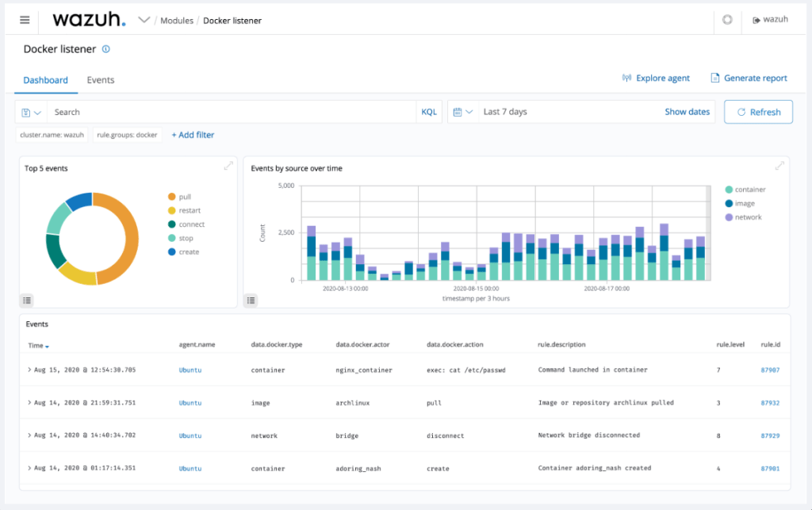The height and width of the screenshot is (510, 812).
Task: Open rule ID 87907 link
Action: point(770,370)
